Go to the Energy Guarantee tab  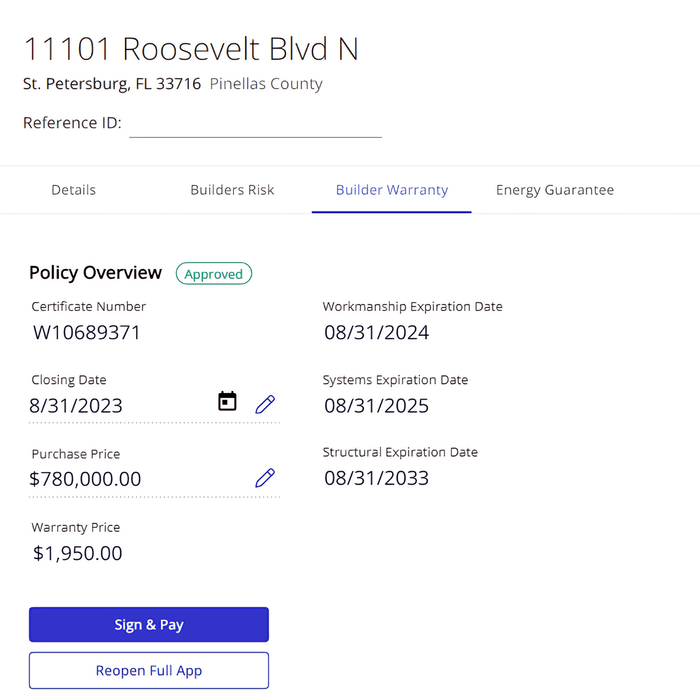(x=555, y=190)
